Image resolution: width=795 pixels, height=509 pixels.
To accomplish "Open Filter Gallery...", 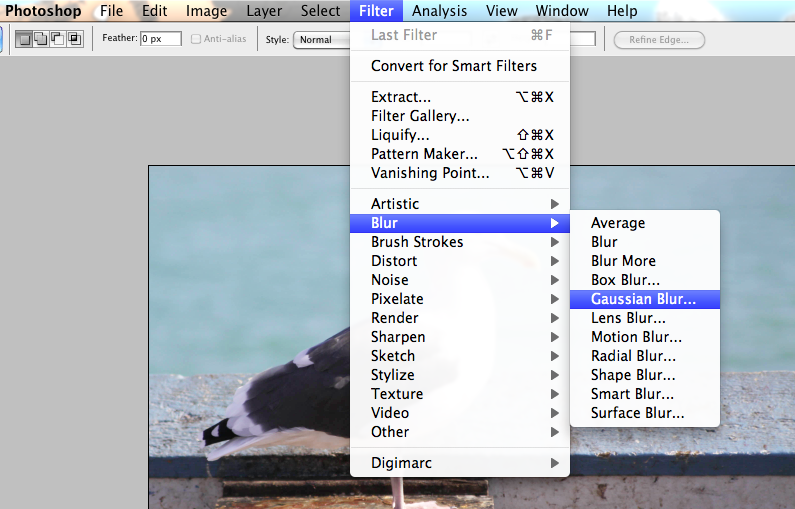I will [x=460, y=116].
